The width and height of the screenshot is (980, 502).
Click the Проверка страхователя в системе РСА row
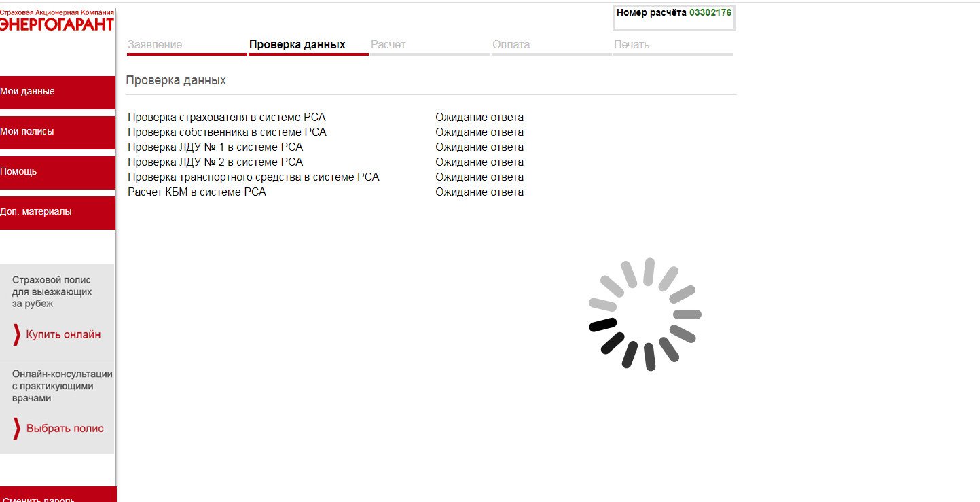(227, 118)
